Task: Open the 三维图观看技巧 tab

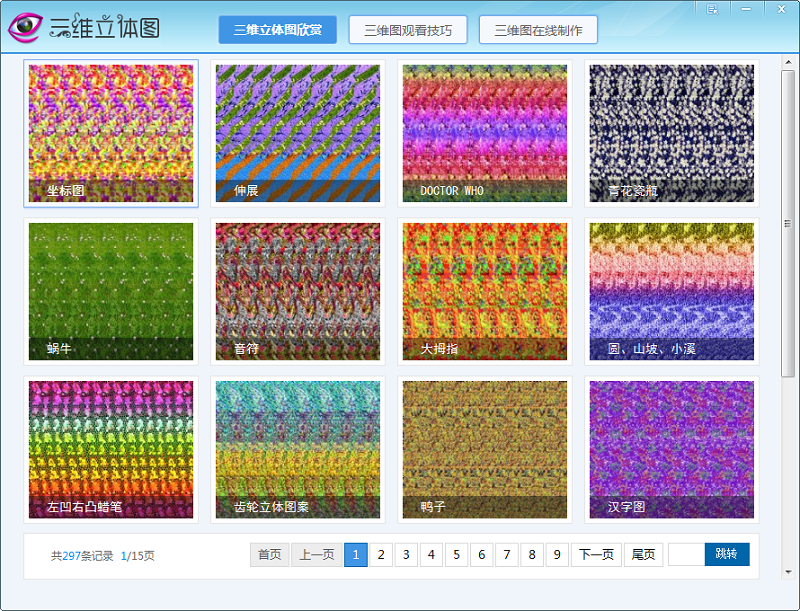Action: (408, 29)
